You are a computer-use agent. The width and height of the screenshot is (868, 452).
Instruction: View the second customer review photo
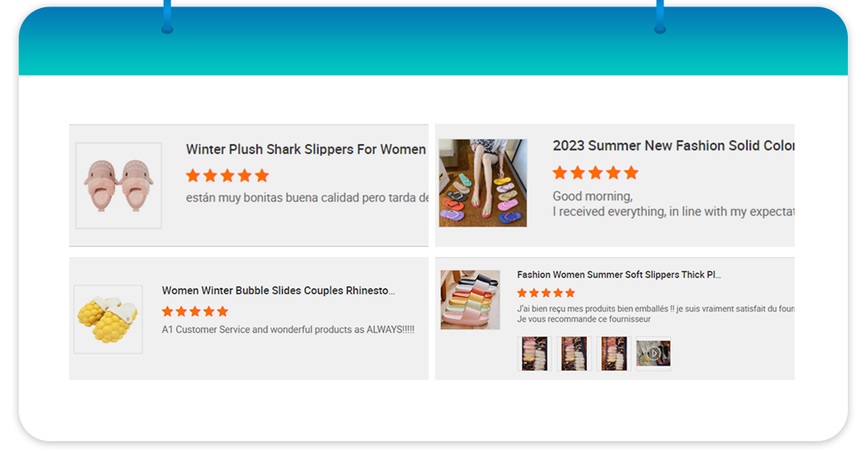click(574, 353)
